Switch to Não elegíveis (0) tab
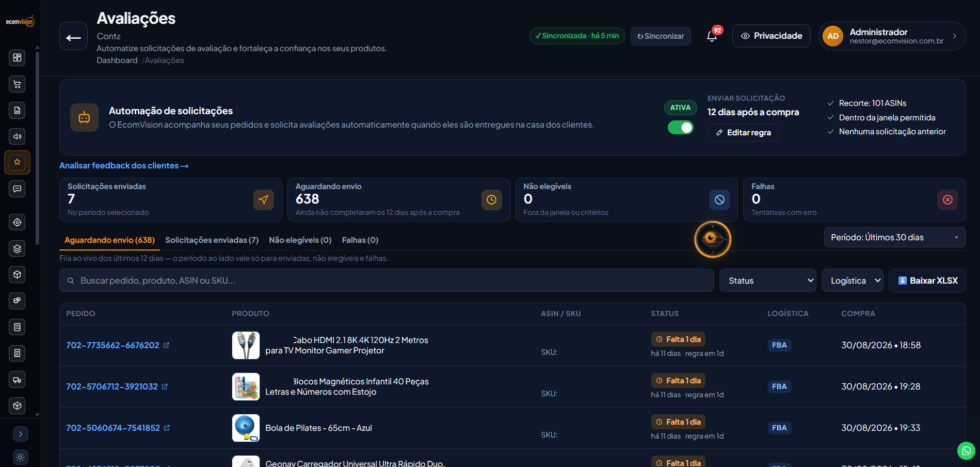The width and height of the screenshot is (980, 467). coord(300,240)
